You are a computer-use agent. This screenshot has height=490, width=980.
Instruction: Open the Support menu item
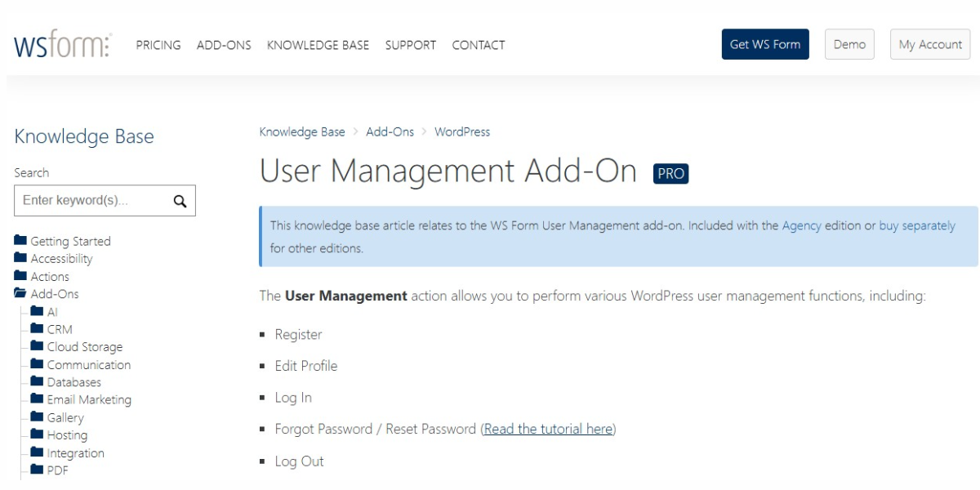coord(411,45)
